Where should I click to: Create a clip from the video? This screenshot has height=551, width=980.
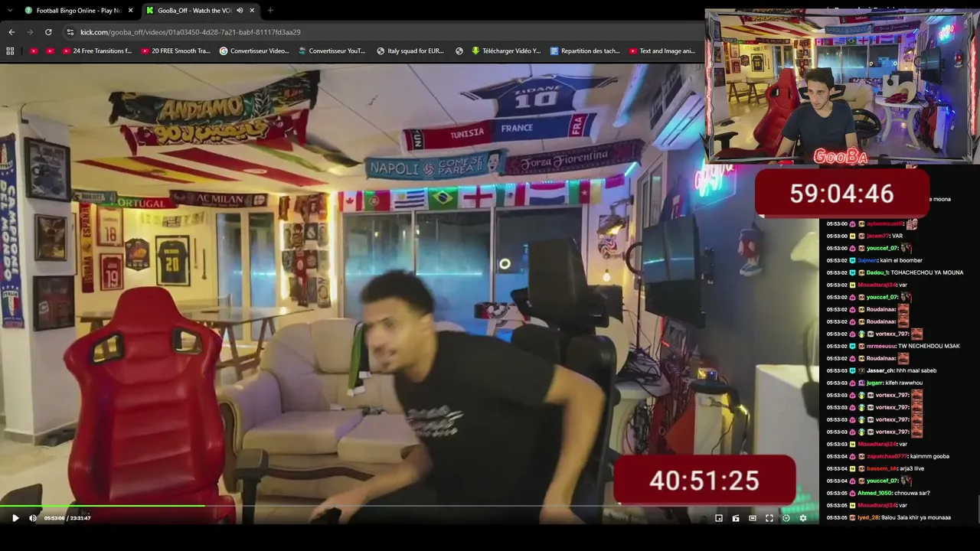coord(736,518)
